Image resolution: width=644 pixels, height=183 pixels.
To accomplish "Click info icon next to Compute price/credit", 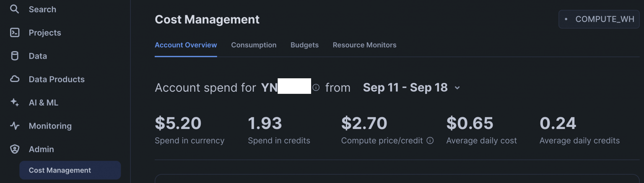I will pos(430,141).
